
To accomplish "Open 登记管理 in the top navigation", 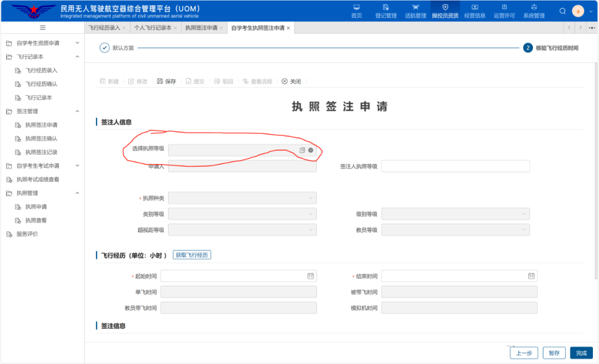I will coord(386,11).
